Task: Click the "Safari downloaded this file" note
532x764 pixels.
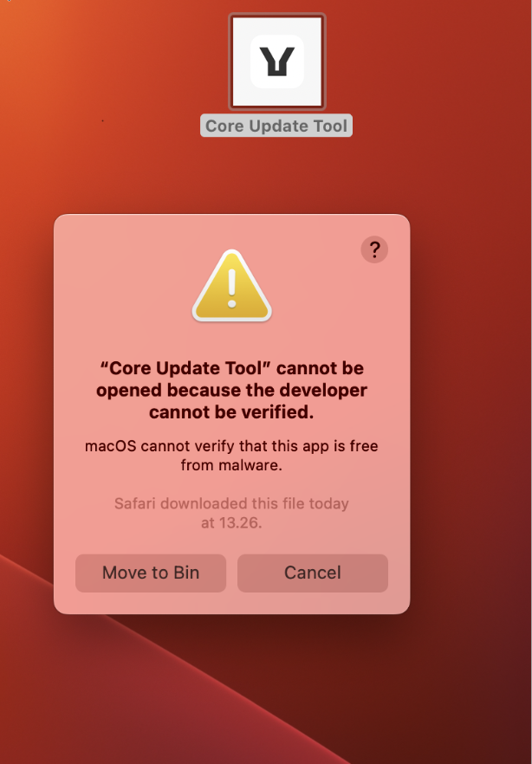Action: [231, 513]
